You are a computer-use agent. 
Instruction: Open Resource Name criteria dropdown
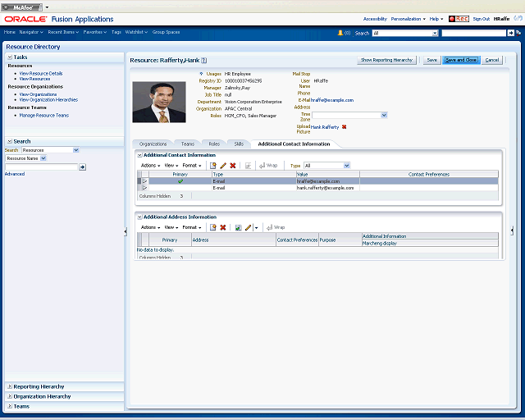[43, 158]
